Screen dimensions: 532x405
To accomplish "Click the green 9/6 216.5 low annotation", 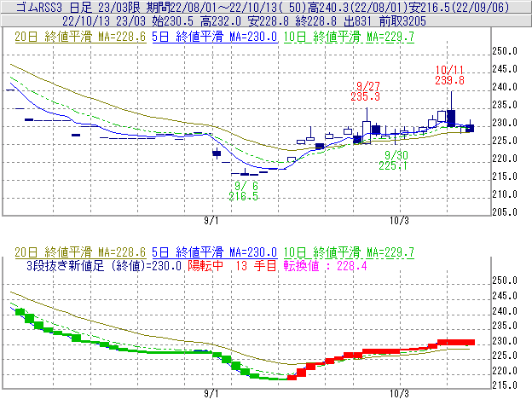I will tap(244, 191).
